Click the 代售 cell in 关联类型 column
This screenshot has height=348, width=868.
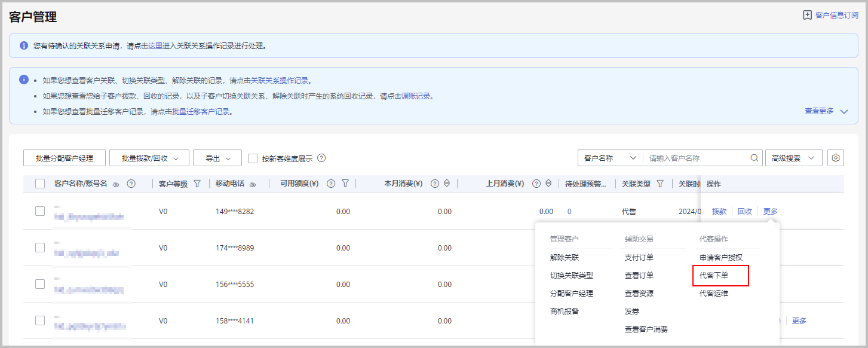coord(629,211)
